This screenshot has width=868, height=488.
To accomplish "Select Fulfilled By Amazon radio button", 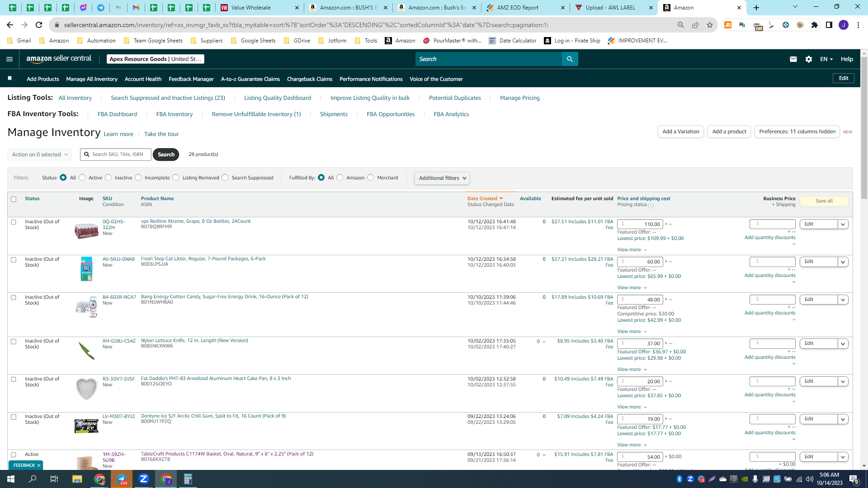I will [x=340, y=178].
